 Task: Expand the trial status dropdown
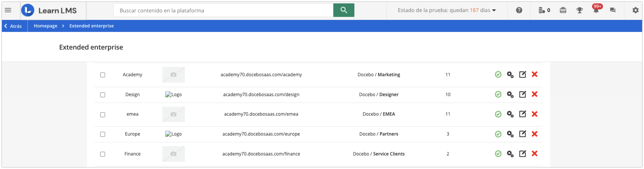click(x=446, y=10)
